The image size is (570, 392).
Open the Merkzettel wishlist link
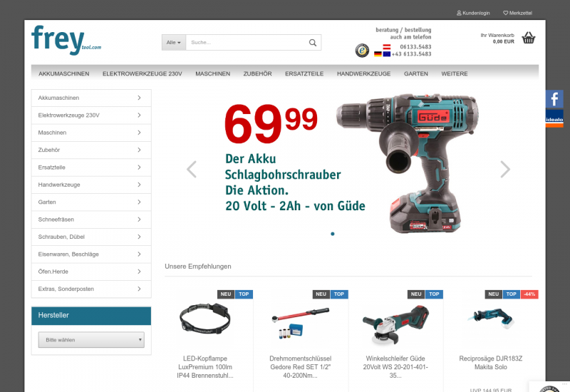[517, 13]
